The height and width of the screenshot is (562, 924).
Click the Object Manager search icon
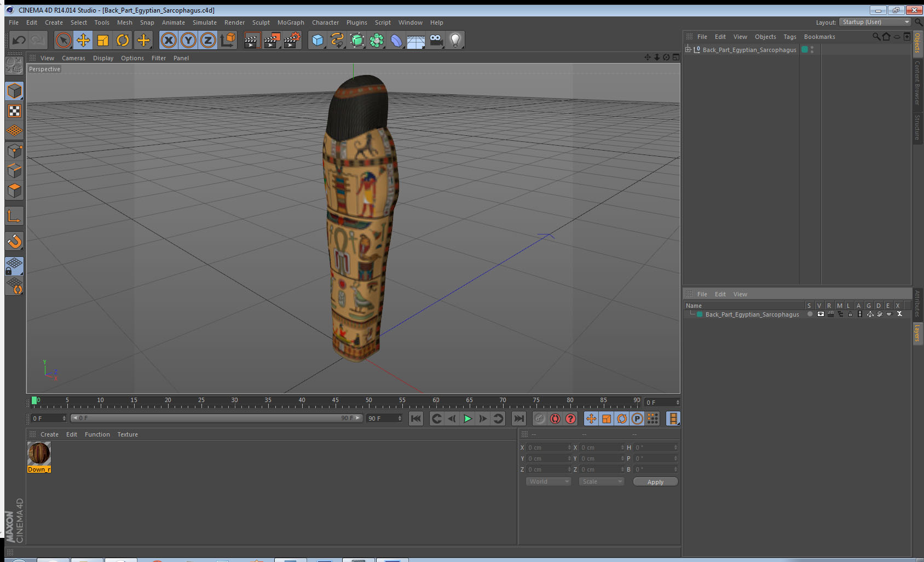(x=876, y=37)
